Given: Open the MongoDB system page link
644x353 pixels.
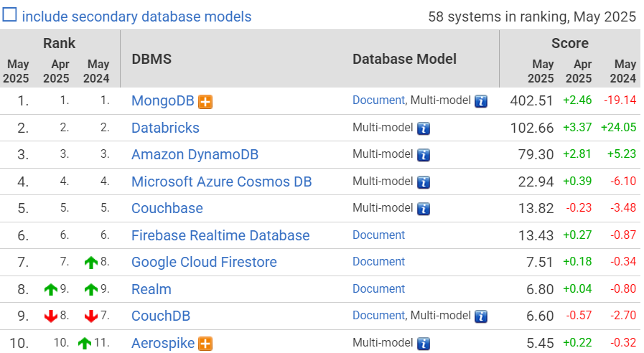Looking at the screenshot, I should [x=163, y=101].
